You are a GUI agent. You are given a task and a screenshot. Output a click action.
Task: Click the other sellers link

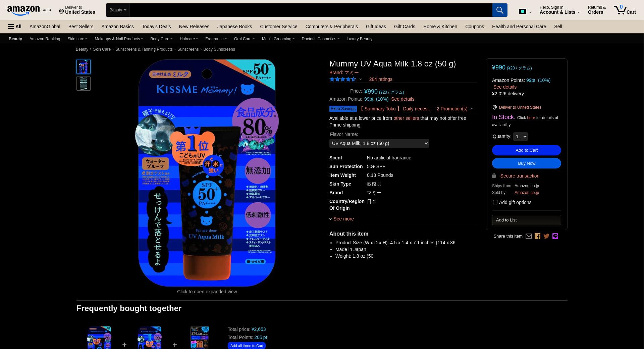coord(406,118)
